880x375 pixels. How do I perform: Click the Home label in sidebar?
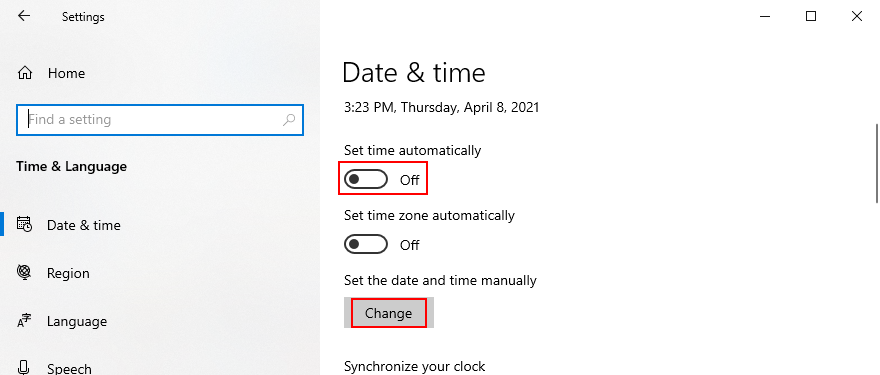pos(66,74)
